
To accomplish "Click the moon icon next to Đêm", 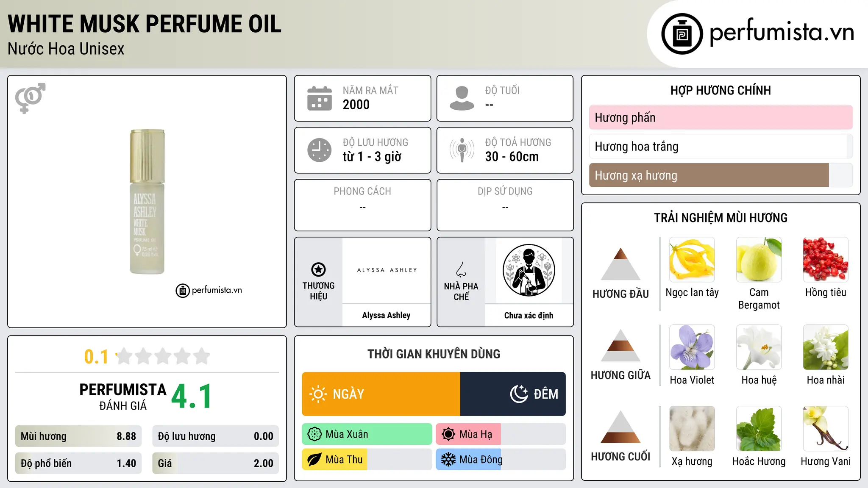I will [x=519, y=394].
